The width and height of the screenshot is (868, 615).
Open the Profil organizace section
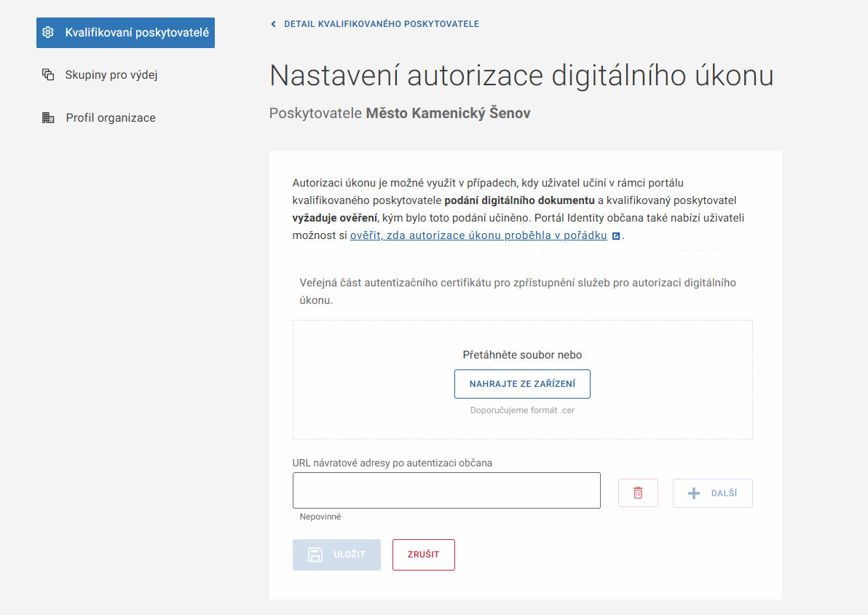tap(112, 117)
